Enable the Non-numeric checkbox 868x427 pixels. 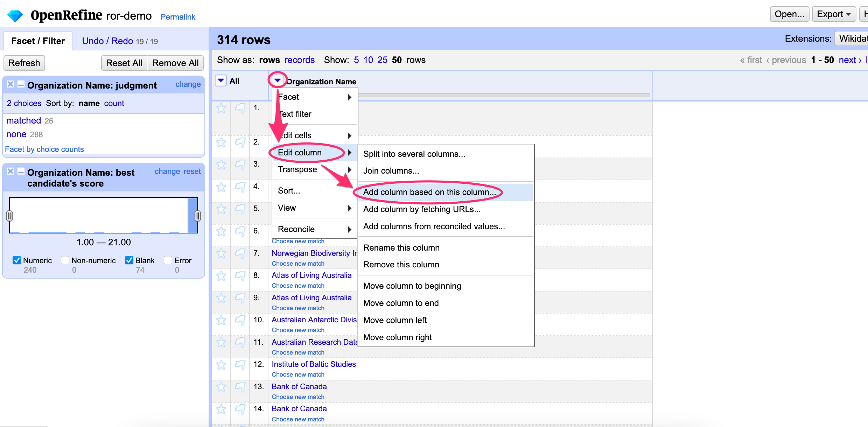point(65,260)
